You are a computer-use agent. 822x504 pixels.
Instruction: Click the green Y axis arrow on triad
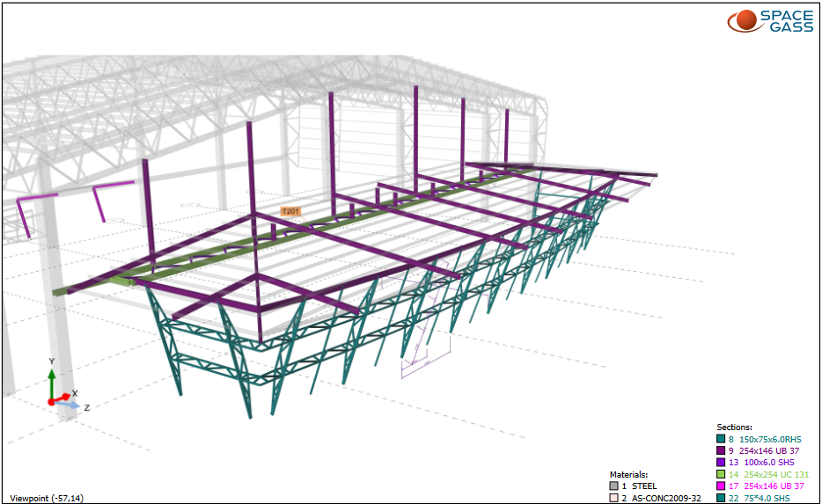point(52,377)
